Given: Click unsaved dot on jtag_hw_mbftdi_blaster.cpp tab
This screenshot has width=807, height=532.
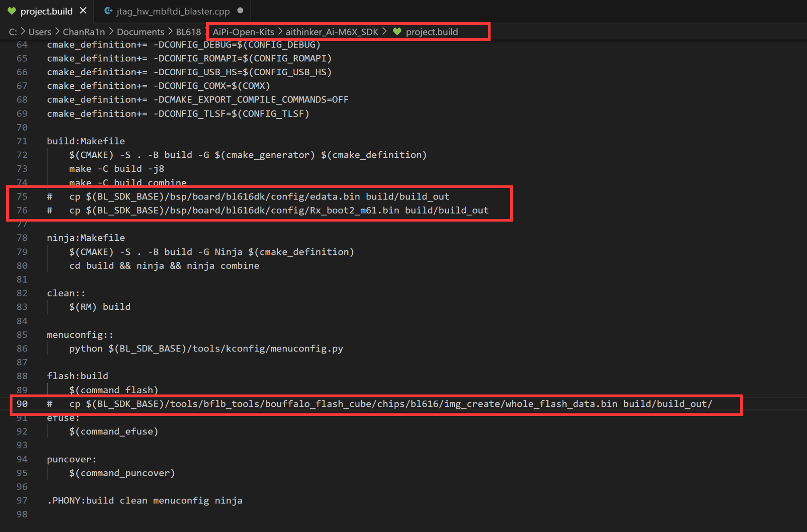Looking at the screenshot, I should pyautogui.click(x=240, y=11).
